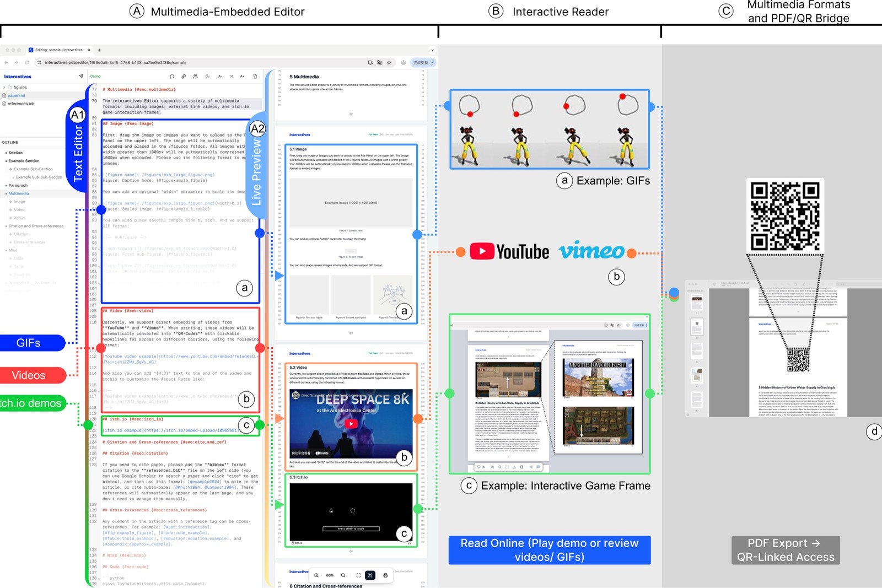Print from the preview toolbar
This screenshot has height=588, width=882.
[x=385, y=575]
